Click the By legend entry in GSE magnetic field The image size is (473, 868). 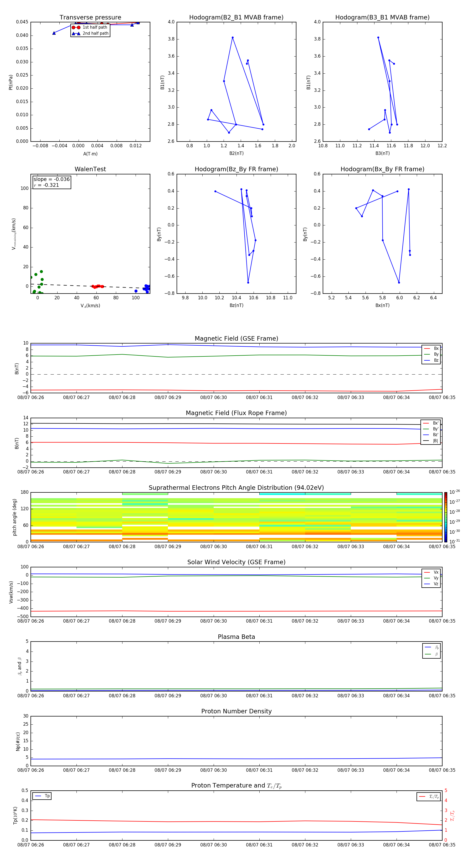pyautogui.click(x=431, y=355)
